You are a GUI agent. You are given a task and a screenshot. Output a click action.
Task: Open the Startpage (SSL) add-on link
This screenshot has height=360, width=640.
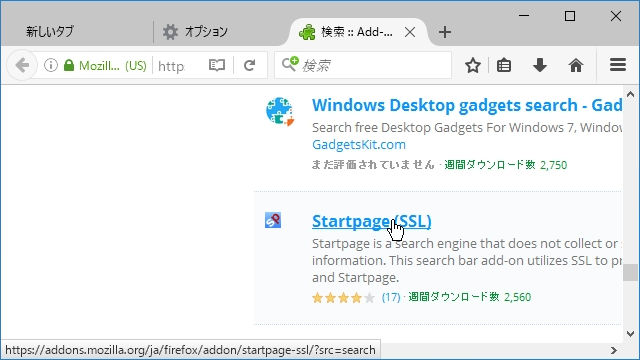[371, 221]
